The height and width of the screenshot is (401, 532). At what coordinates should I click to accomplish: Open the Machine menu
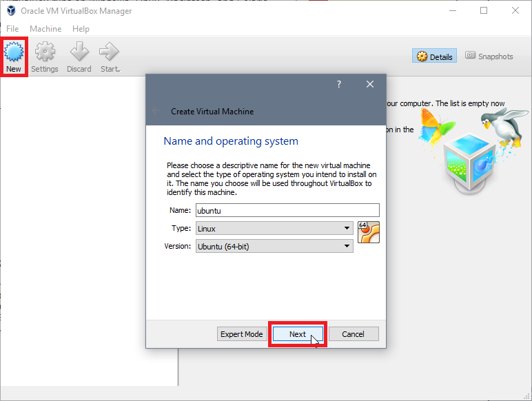click(45, 29)
